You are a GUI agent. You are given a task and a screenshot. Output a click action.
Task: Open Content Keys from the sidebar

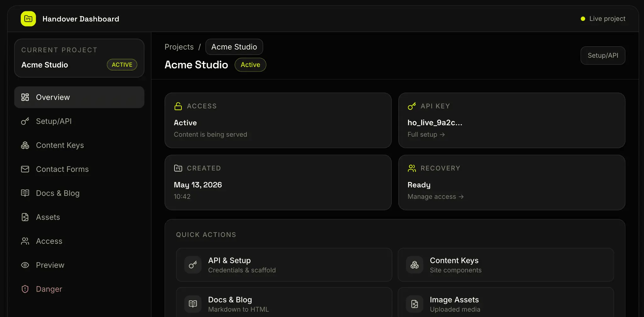coord(79,145)
